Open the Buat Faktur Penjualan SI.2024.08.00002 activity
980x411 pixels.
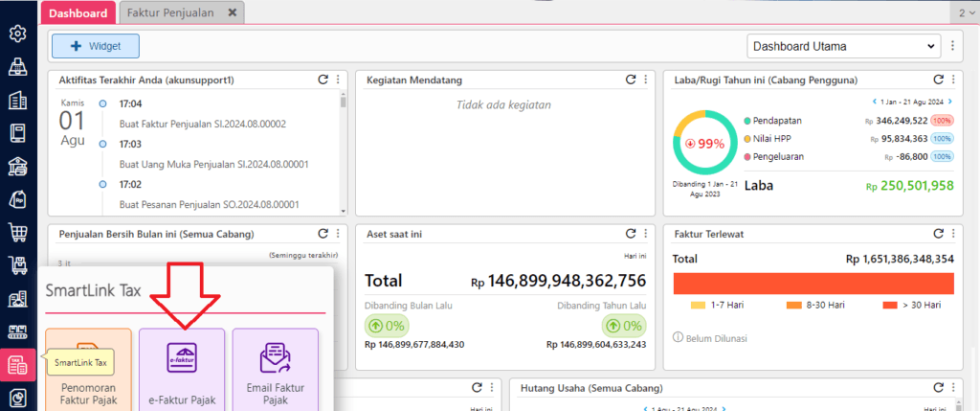(x=203, y=124)
